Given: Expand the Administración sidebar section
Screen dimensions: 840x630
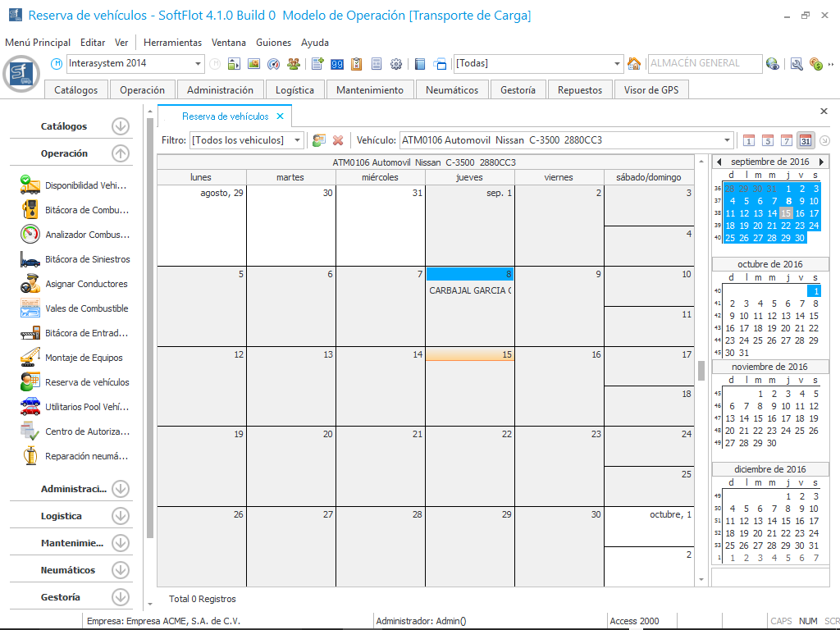Looking at the screenshot, I should (121, 489).
